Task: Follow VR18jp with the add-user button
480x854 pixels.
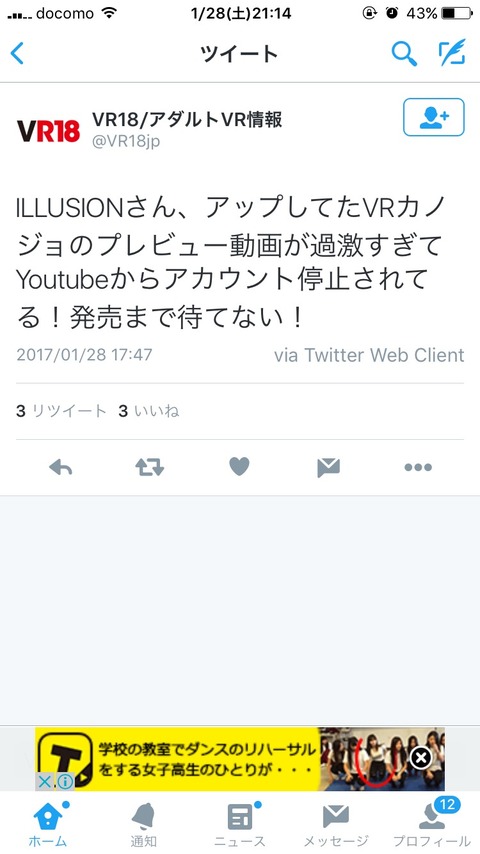Action: pyautogui.click(x=434, y=117)
